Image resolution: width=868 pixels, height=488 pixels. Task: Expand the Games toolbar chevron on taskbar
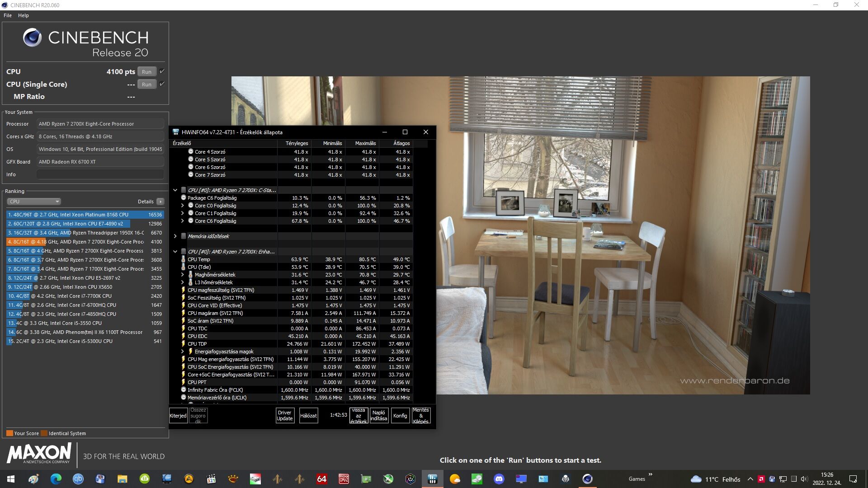[x=650, y=474]
